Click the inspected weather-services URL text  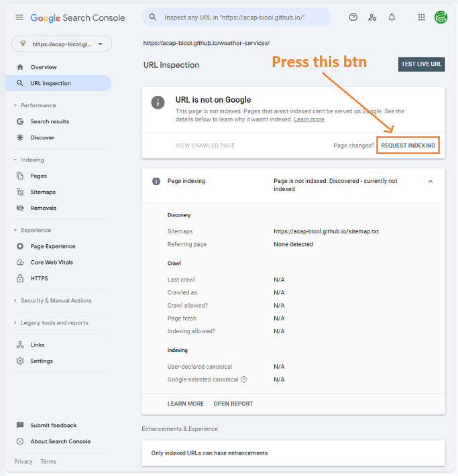pos(207,43)
